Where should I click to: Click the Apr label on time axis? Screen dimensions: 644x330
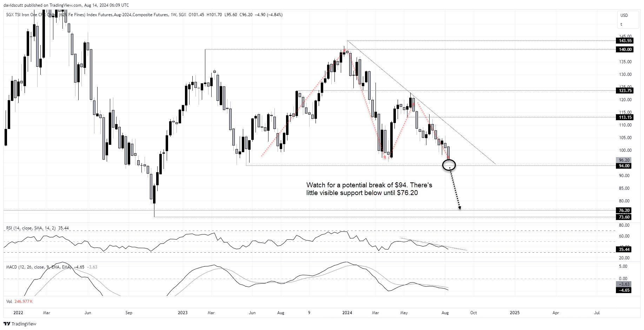coord(556,313)
